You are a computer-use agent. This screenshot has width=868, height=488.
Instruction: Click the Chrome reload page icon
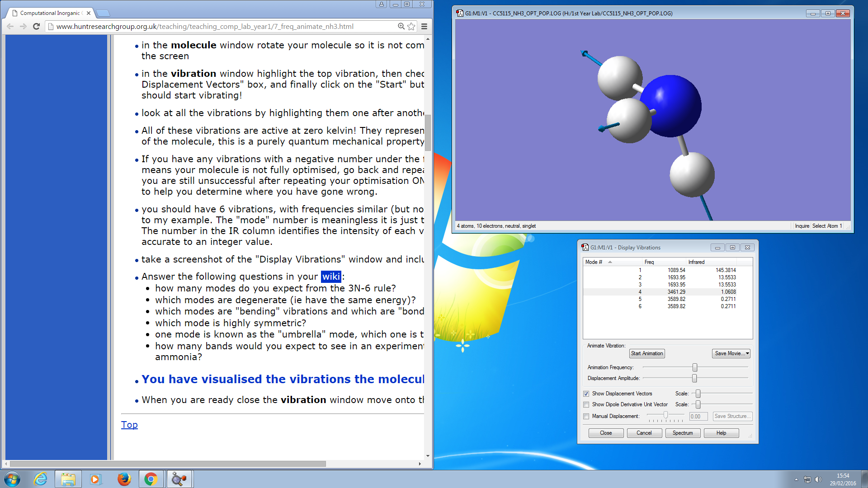pos(37,26)
